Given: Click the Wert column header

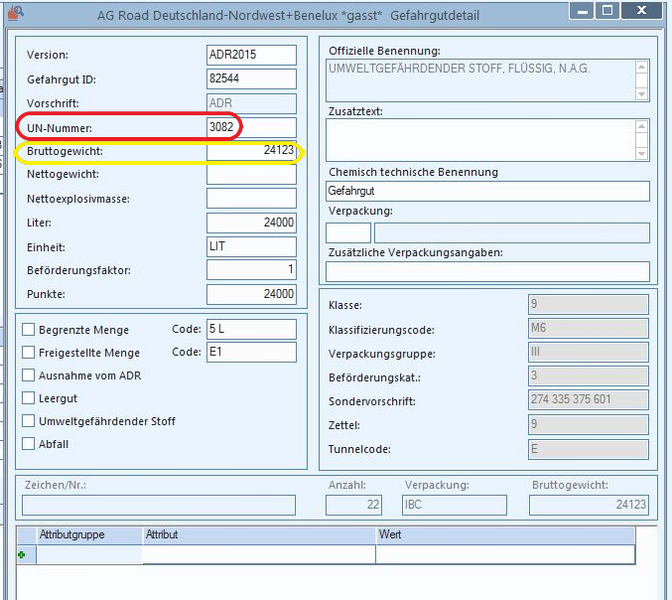Looking at the screenshot, I should pos(505,535).
